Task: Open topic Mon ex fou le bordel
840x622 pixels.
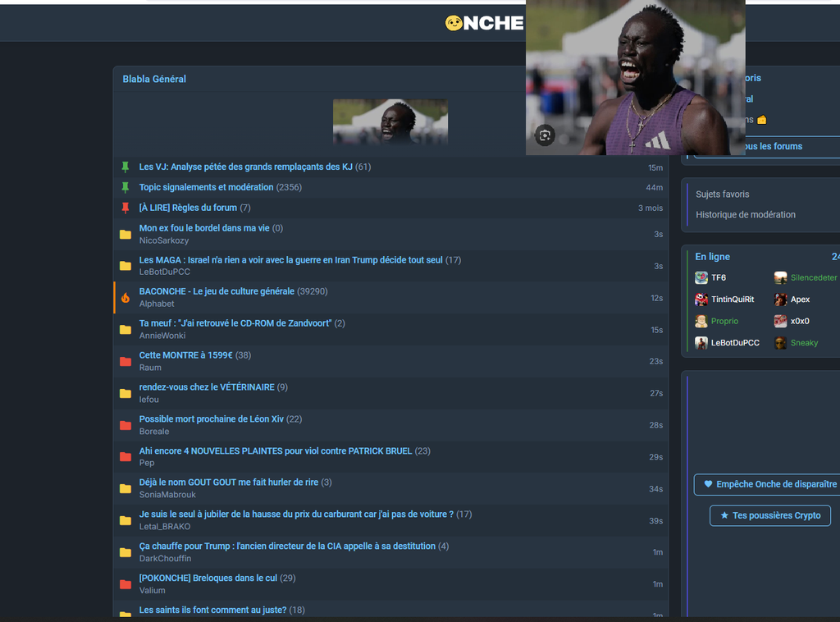Action: tap(204, 227)
